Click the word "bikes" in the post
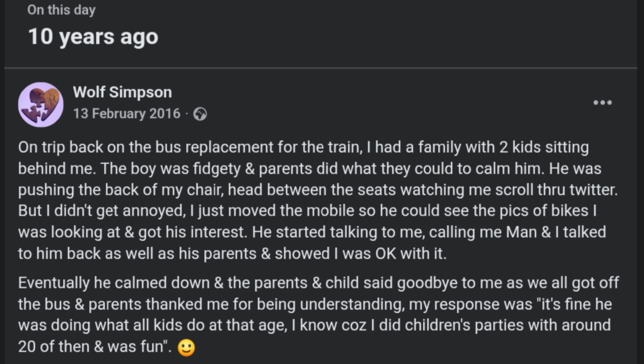This screenshot has width=644, height=364. click(x=570, y=211)
